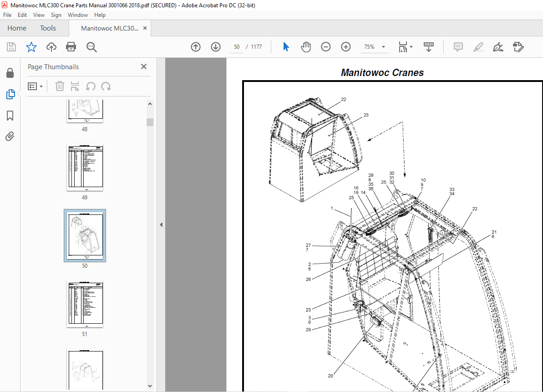Open the File menu
The height and width of the screenshot is (392, 543).
pos(7,15)
